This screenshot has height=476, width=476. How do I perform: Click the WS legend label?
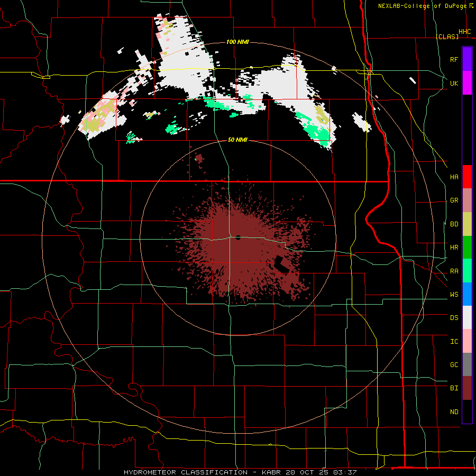pyautogui.click(x=454, y=295)
